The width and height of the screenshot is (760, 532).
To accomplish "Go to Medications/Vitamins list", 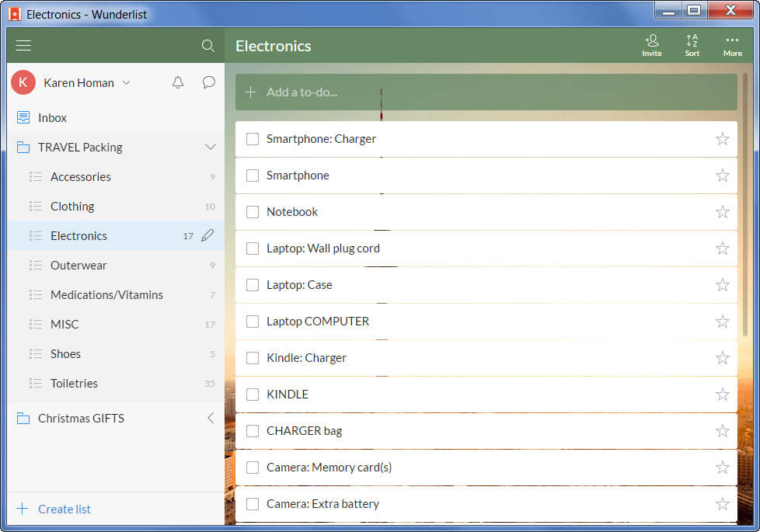I will point(116,295).
